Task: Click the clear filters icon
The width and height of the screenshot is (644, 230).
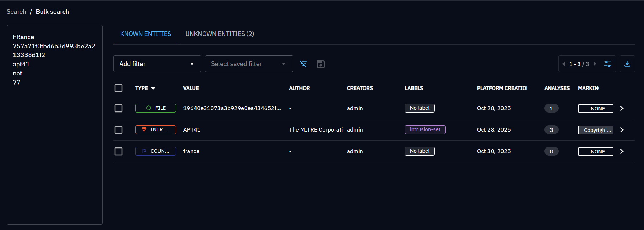Action: coord(303,64)
